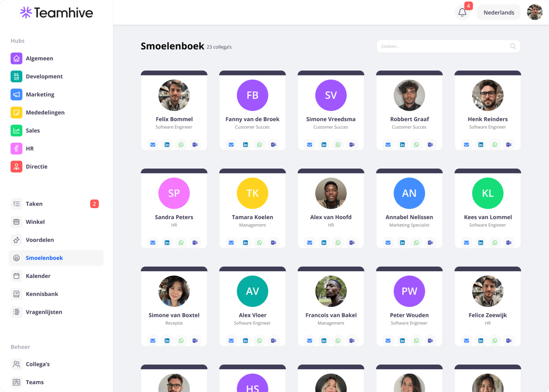Open the notifications bell icon
This screenshot has width=549, height=392.
click(462, 12)
